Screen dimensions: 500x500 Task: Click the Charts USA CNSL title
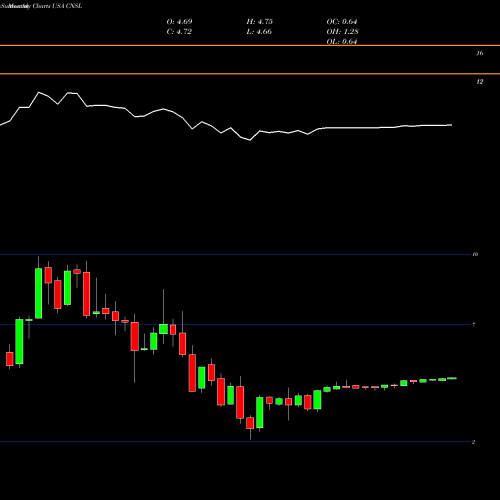[57, 6]
